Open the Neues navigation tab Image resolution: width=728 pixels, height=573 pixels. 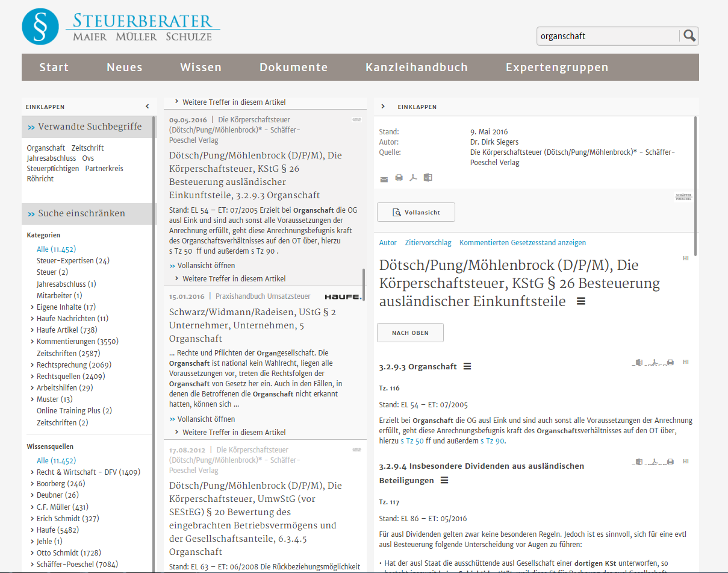[x=125, y=67]
